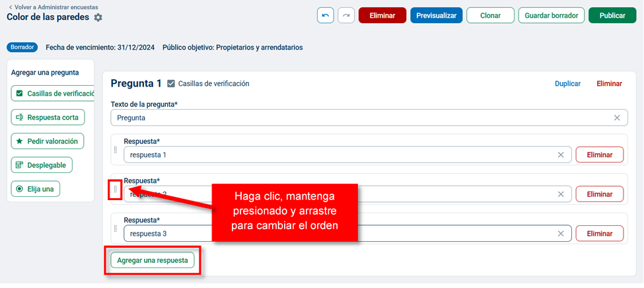Remove respuesta 2 with its Eliminar button
Image resolution: width=644 pixels, height=288 pixels.
point(600,194)
